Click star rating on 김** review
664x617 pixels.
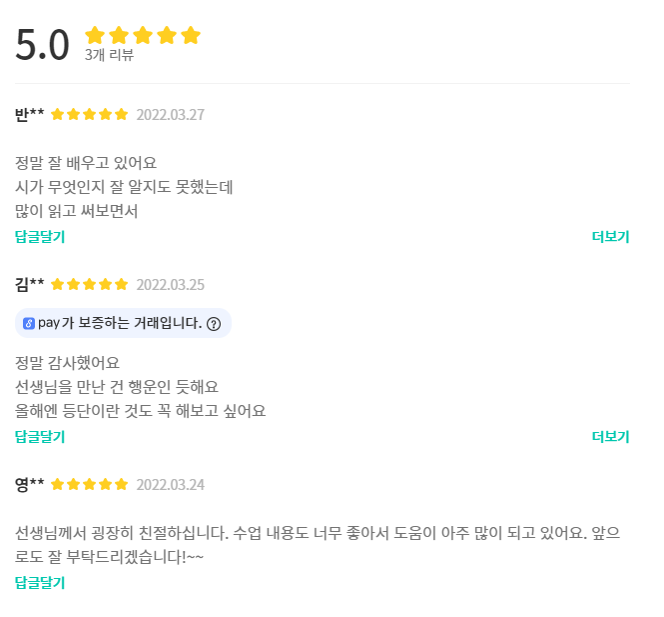pyautogui.click(x=90, y=284)
